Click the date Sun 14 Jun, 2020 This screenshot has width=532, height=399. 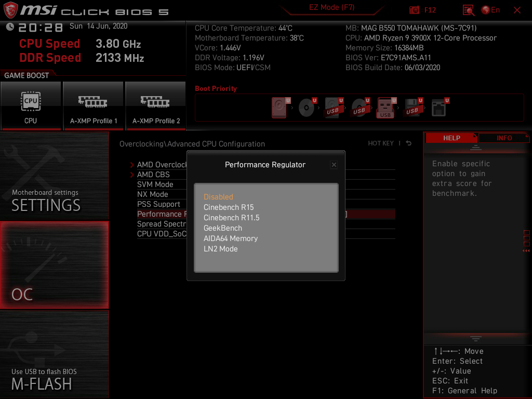[x=98, y=26]
